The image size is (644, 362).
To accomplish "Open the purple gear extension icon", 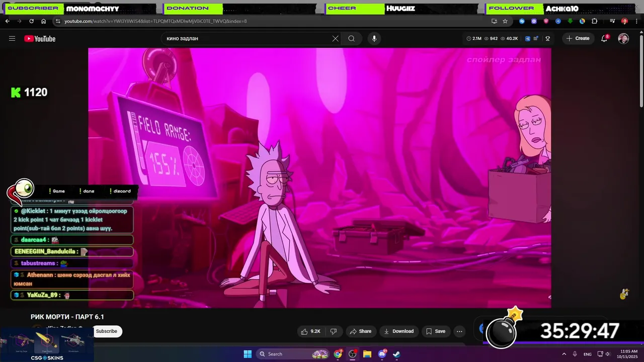I will pos(534,21).
